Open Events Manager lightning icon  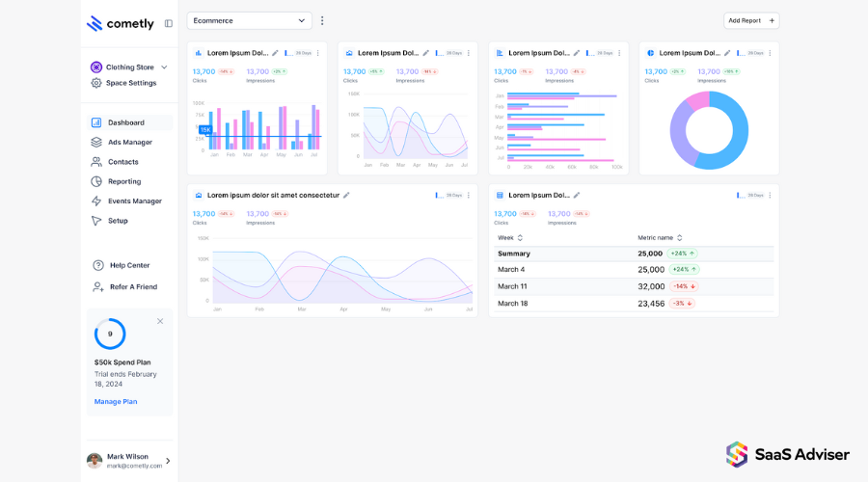coord(96,201)
